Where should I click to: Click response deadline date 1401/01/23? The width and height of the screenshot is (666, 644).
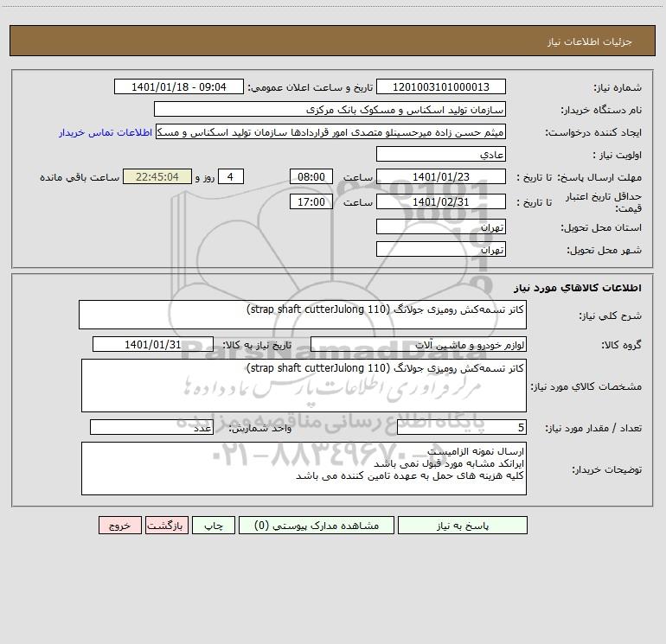441,176
